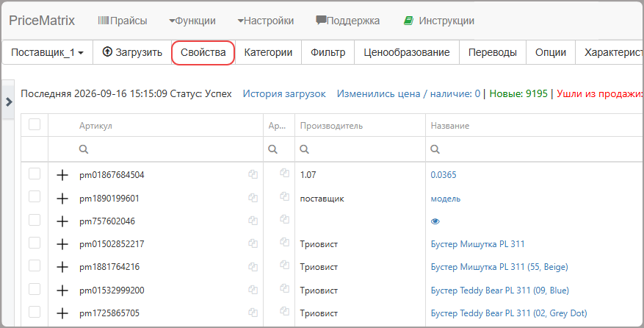Click magnifier icon under Название column
644x328 pixels.
[x=435, y=149]
